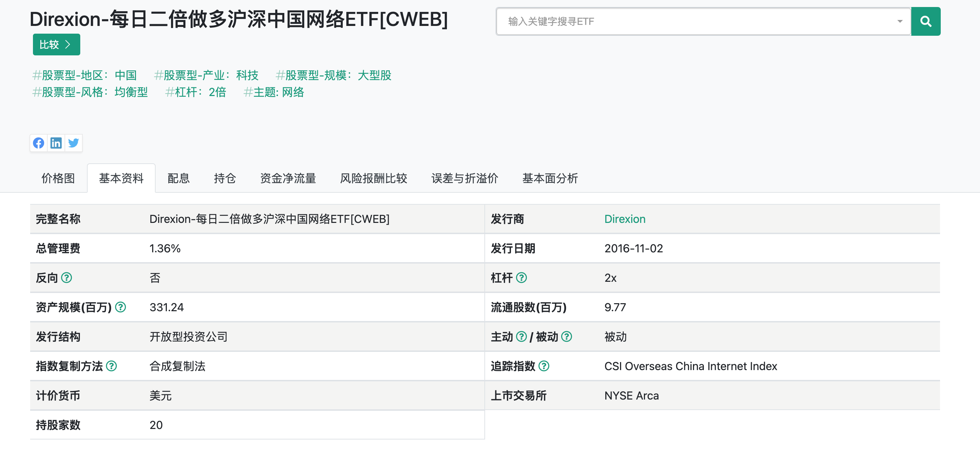980x450 pixels.
Task: Share the page via the Facebook icon
Action: coord(39,143)
